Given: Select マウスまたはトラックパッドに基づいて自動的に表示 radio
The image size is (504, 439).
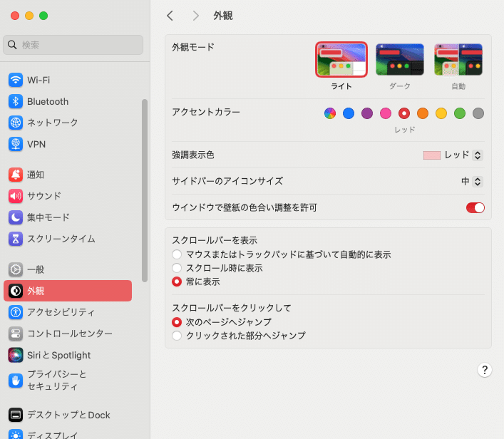Looking at the screenshot, I should pyautogui.click(x=177, y=254).
